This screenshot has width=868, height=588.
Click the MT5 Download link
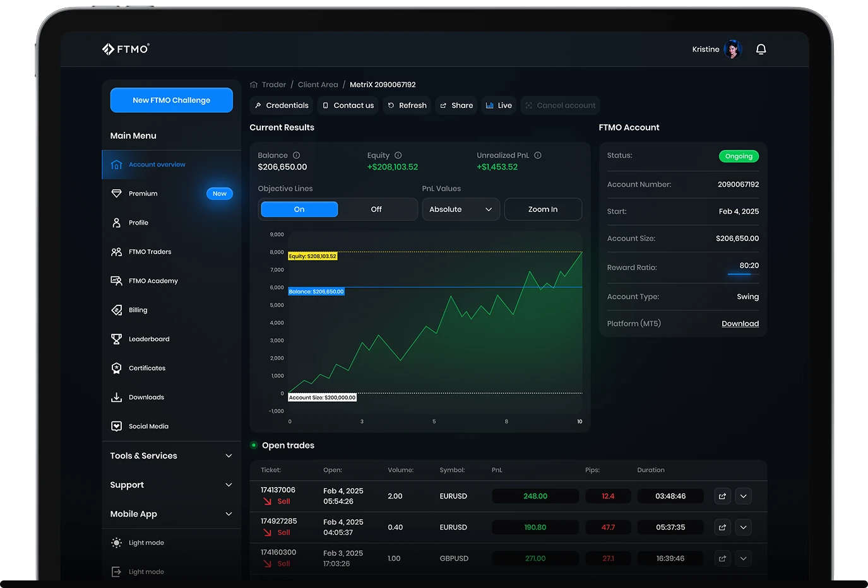(x=740, y=324)
